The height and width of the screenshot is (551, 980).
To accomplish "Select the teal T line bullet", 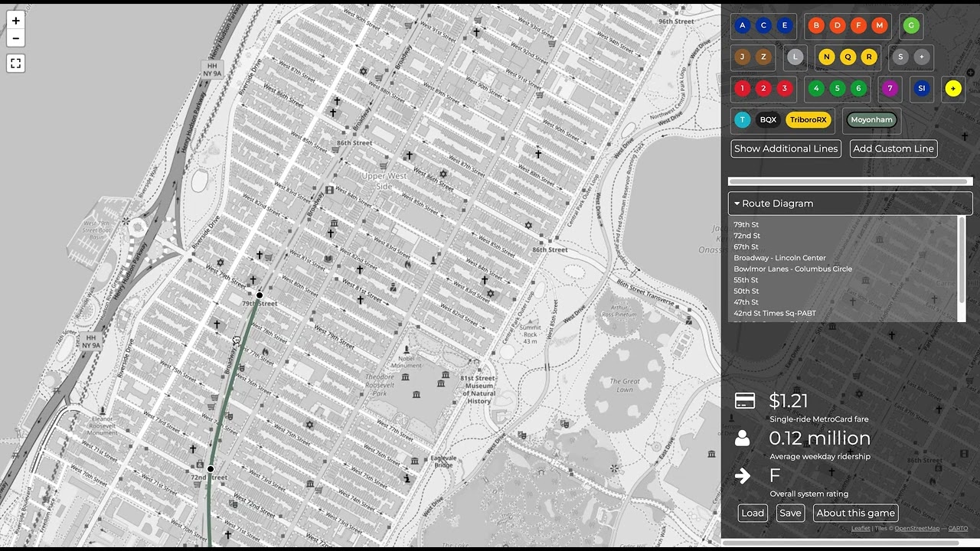I will coord(742,119).
